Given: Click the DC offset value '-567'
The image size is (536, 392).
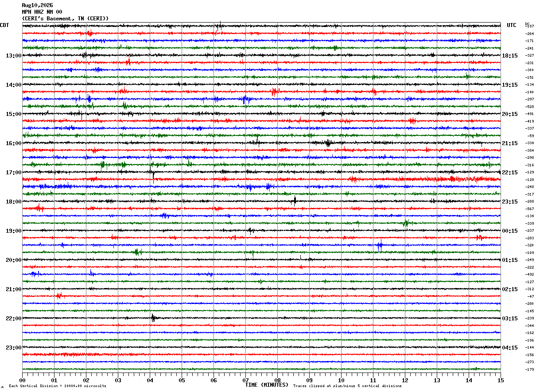Looking at the screenshot, I should coord(529,209).
